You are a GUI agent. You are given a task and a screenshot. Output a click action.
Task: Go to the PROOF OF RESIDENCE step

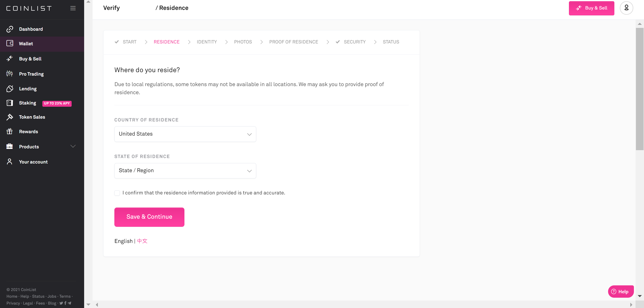pyautogui.click(x=294, y=42)
